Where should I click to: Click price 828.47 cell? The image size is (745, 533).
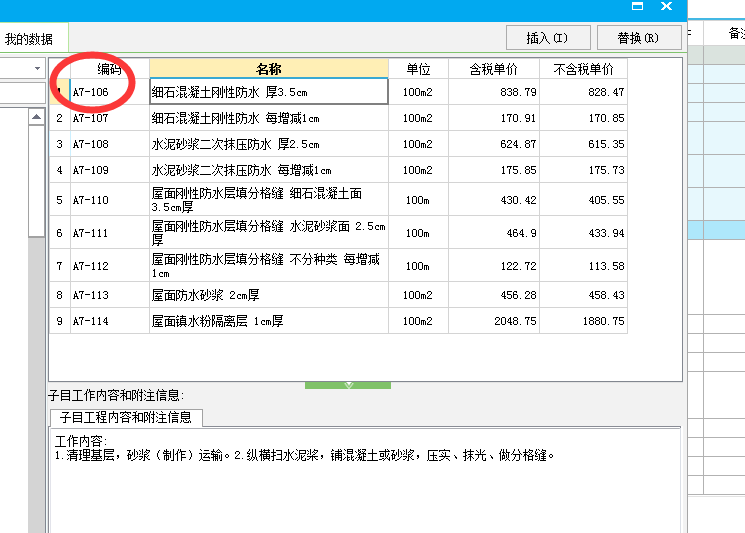[583, 92]
